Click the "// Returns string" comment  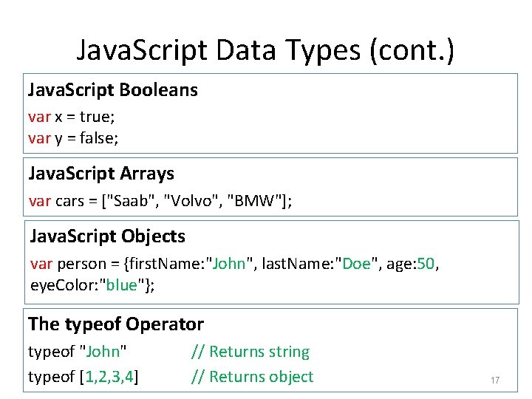click(250, 352)
